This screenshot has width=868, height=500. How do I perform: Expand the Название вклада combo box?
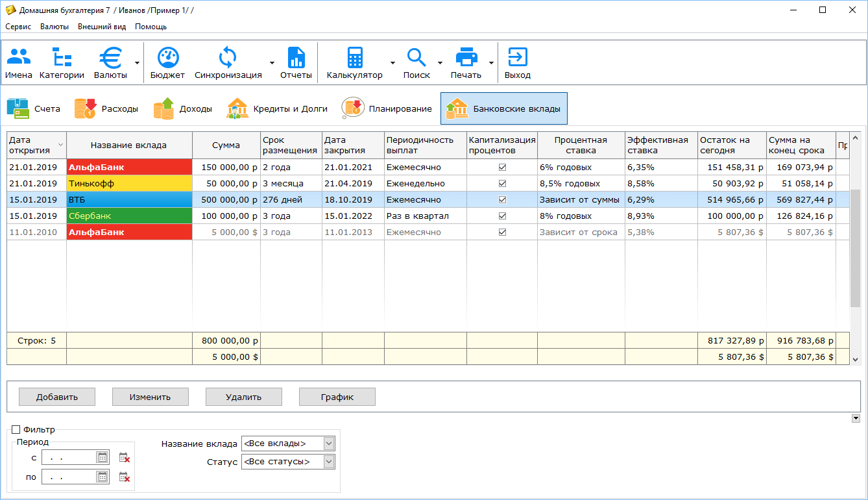pyautogui.click(x=288, y=444)
